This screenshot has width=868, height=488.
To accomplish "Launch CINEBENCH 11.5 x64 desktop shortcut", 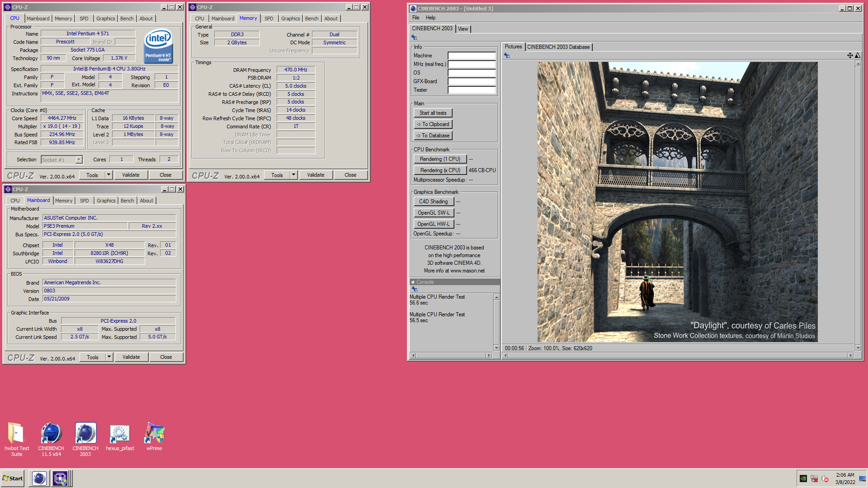I will click(x=51, y=439).
